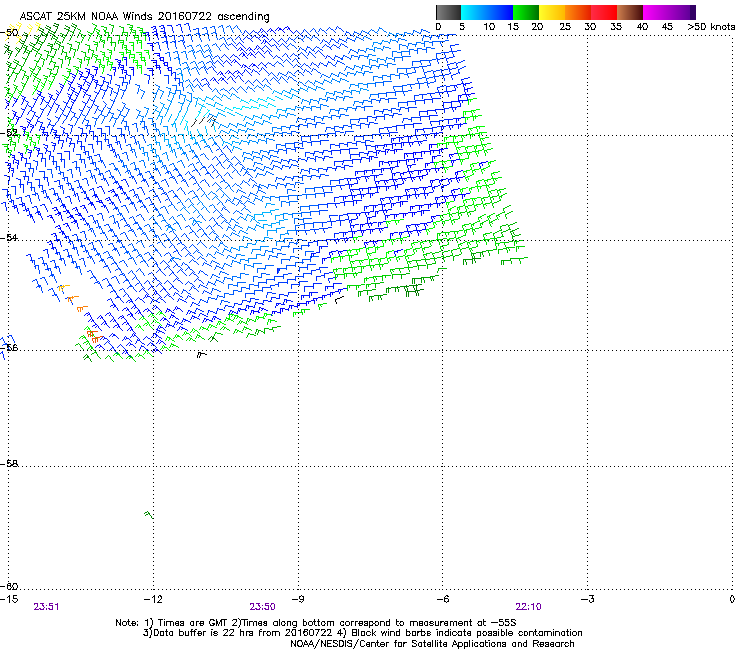Click the purple '23:51' time label
This screenshot has height=650, width=740.
[x=46, y=607]
